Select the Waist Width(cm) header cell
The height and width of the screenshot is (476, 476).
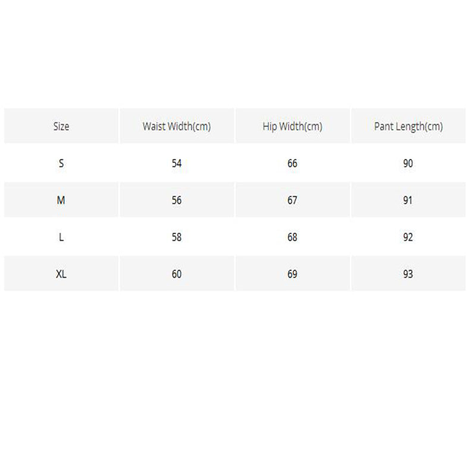[177, 126]
